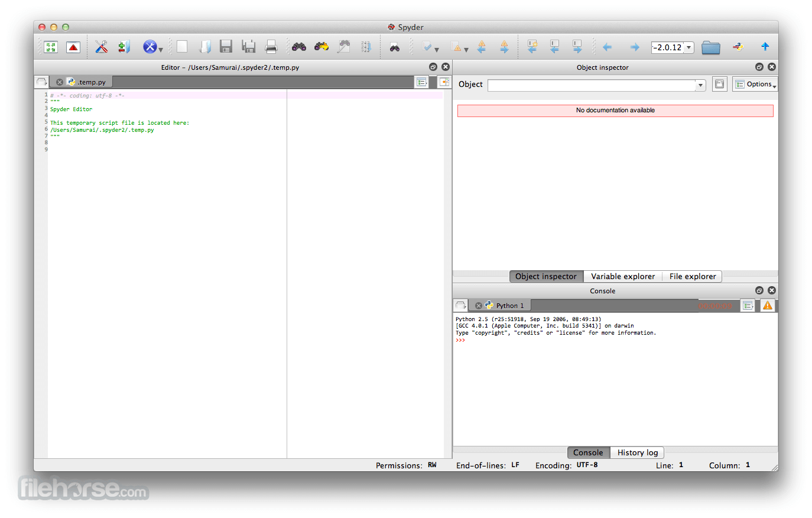Click the '/Users/Samurai/.spyder2/.temp.py' line in editor
The width and height of the screenshot is (812, 518).
pyautogui.click(x=102, y=129)
